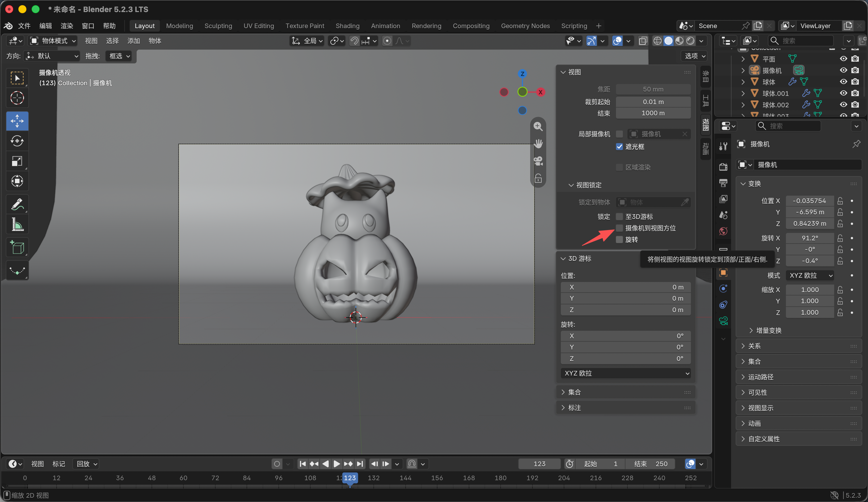Enable the 局部摄像机 checkbox
This screenshot has height=502, width=868.
tap(619, 134)
